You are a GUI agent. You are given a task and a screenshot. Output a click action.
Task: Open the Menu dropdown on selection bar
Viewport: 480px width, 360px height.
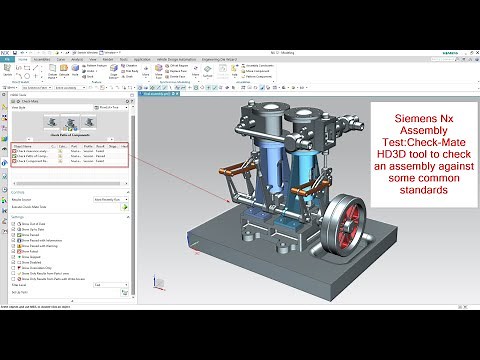point(11,88)
